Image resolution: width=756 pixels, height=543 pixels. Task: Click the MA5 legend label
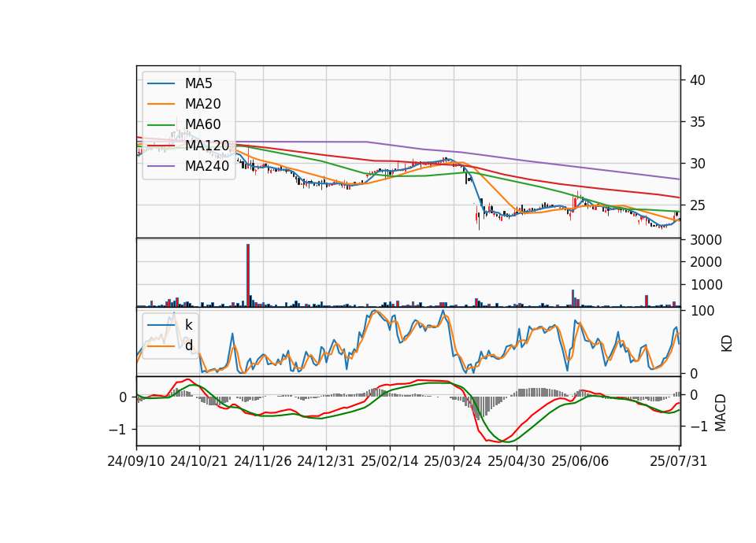pyautogui.click(x=198, y=83)
